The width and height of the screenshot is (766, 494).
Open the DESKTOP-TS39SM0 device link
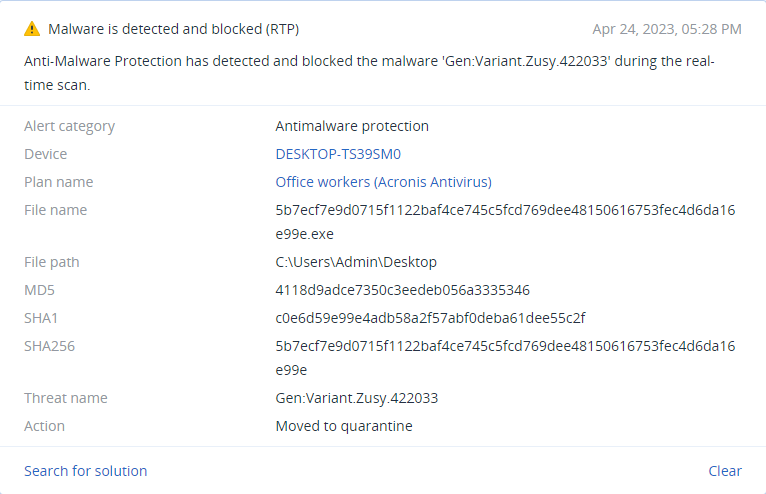(338, 154)
